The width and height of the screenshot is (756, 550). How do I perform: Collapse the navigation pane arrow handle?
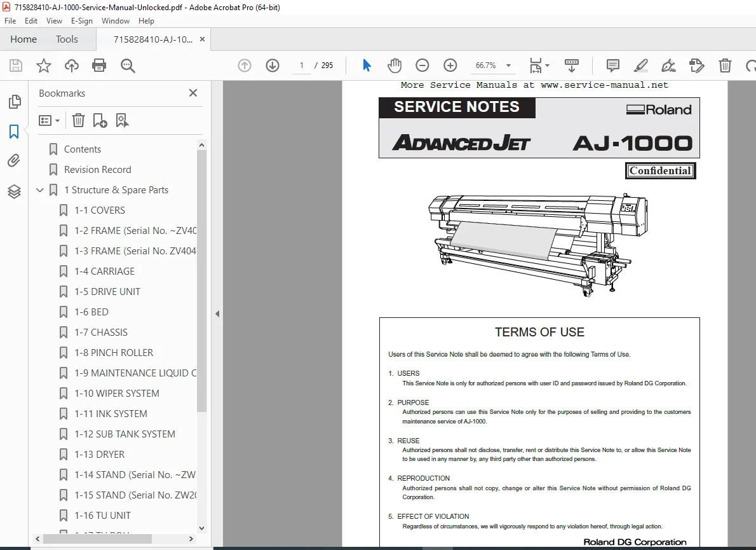(x=217, y=313)
